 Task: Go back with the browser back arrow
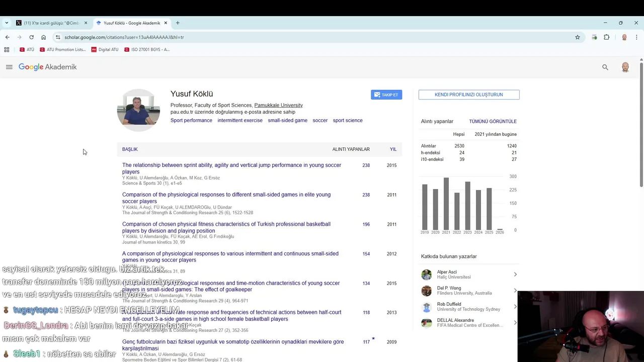click(x=7, y=37)
